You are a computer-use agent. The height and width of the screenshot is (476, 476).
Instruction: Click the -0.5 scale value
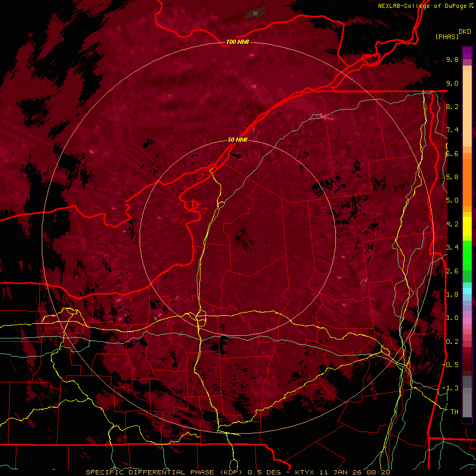coord(450,365)
